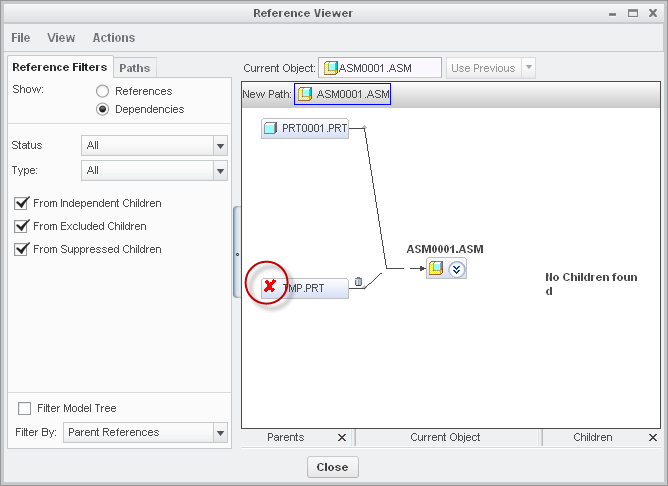Click the trash icon beside TMP.PRT

pos(358,282)
